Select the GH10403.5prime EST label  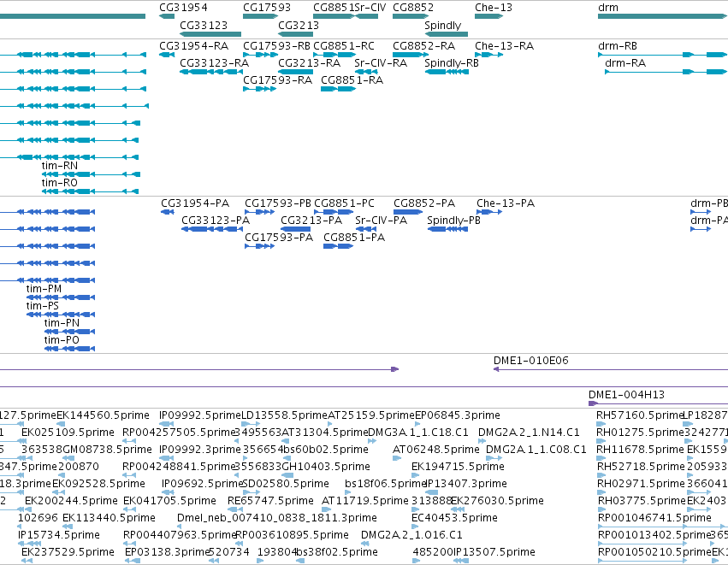pos(325,467)
